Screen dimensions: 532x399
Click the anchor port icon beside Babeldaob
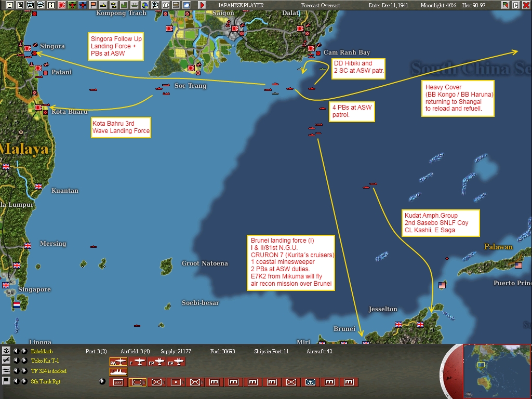point(6,351)
